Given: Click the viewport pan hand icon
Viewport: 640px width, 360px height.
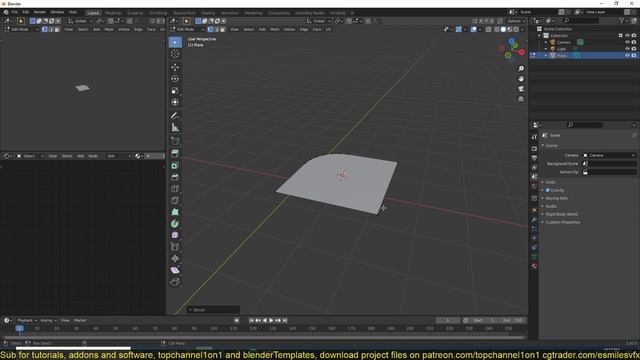Looking at the screenshot, I should point(521,79).
